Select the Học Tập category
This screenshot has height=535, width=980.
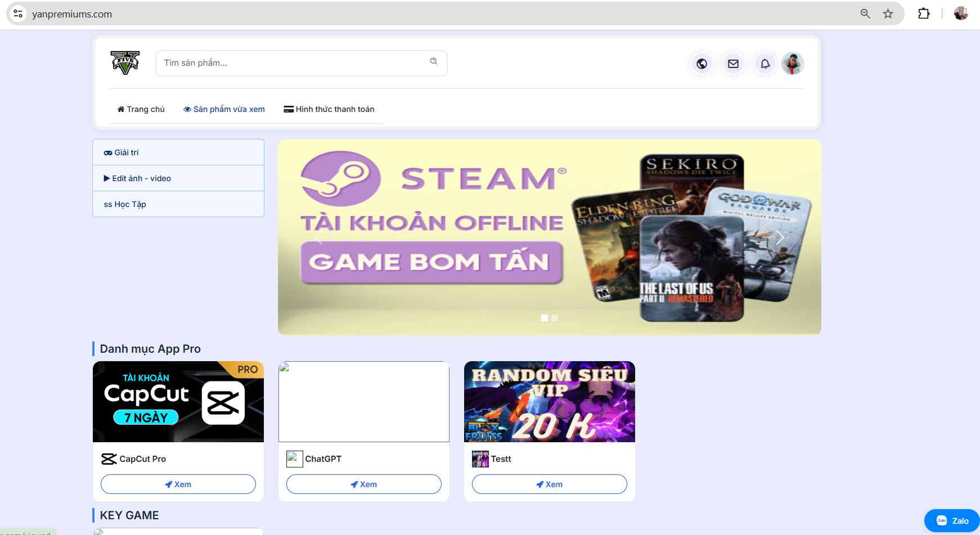tap(178, 204)
